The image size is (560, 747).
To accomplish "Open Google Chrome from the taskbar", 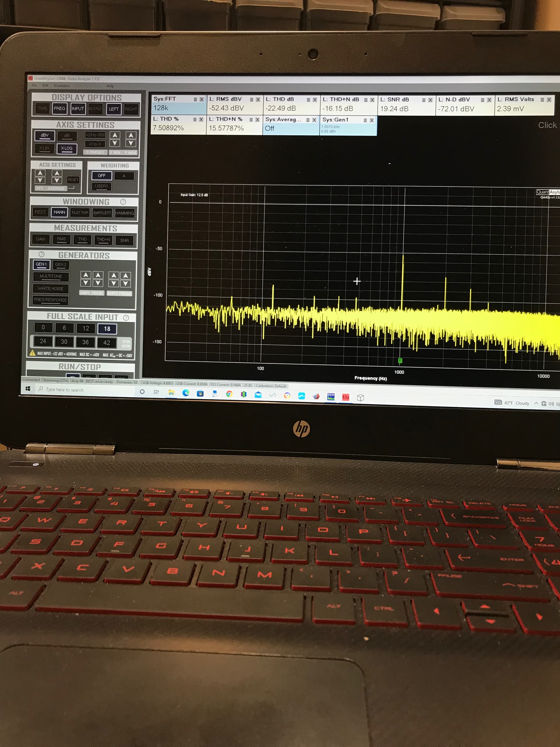I will pyautogui.click(x=229, y=394).
